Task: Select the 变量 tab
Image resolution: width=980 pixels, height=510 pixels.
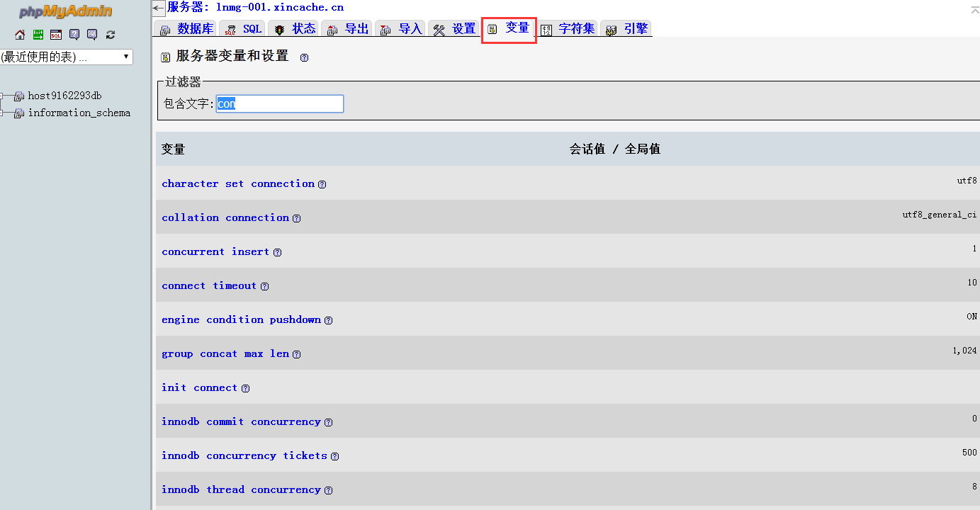Action: click(x=509, y=29)
